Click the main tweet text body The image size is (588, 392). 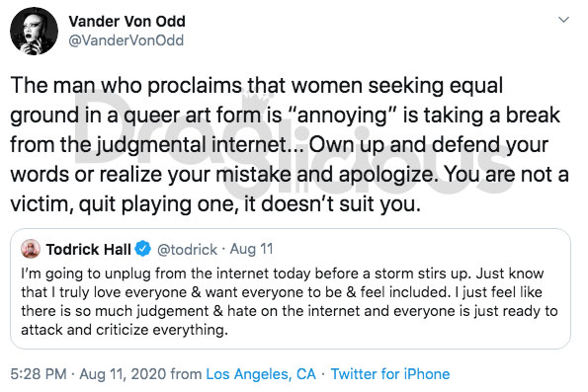tap(290, 145)
